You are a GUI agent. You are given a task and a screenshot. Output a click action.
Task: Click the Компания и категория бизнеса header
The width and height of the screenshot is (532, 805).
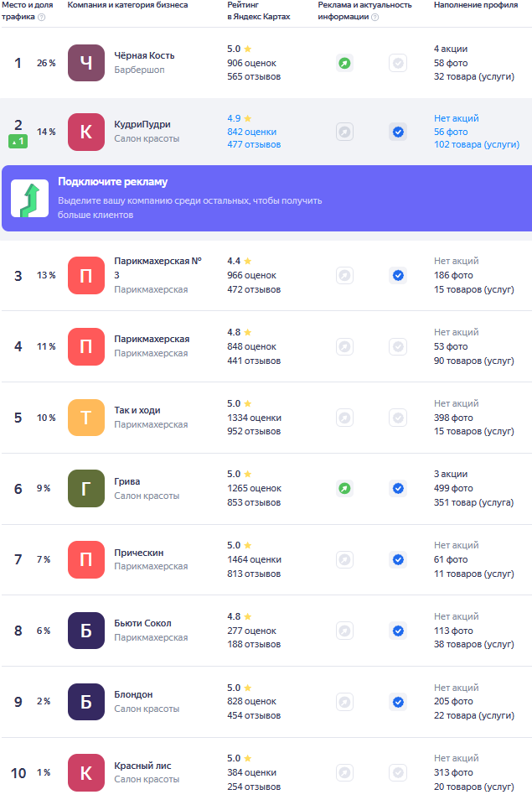[x=127, y=5]
